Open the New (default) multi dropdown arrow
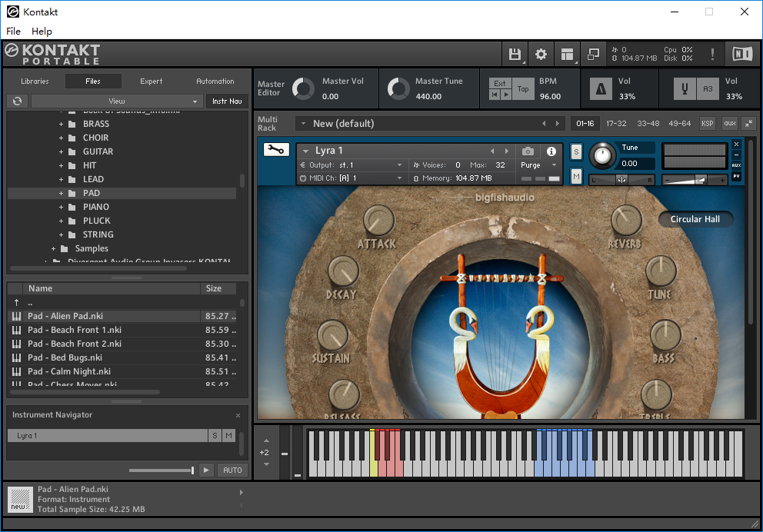This screenshot has height=532, width=763. [303, 124]
